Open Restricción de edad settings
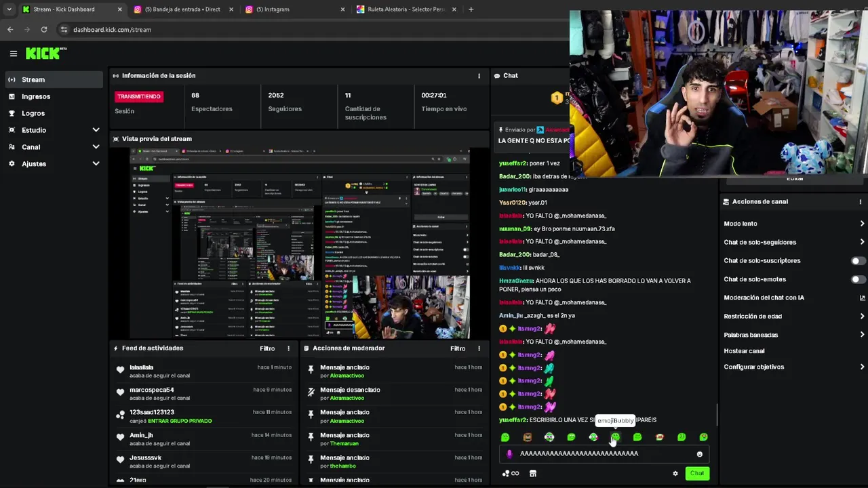Screen dimensions: 868x488 (x=794, y=317)
